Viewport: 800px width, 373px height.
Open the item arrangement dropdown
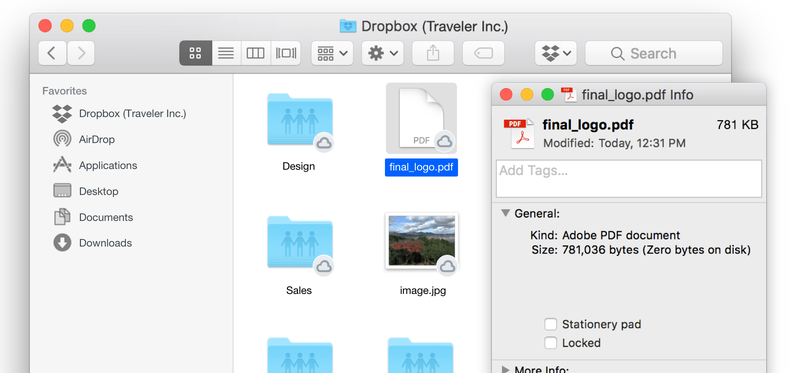pyautogui.click(x=332, y=54)
